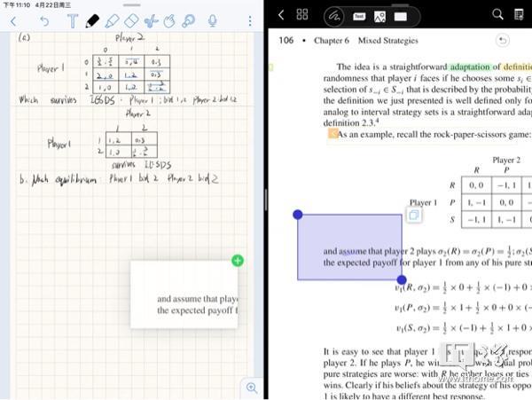This screenshot has height=400, width=532.
Task: Tap the bottom-right blue selection handle
Action: pos(402,280)
